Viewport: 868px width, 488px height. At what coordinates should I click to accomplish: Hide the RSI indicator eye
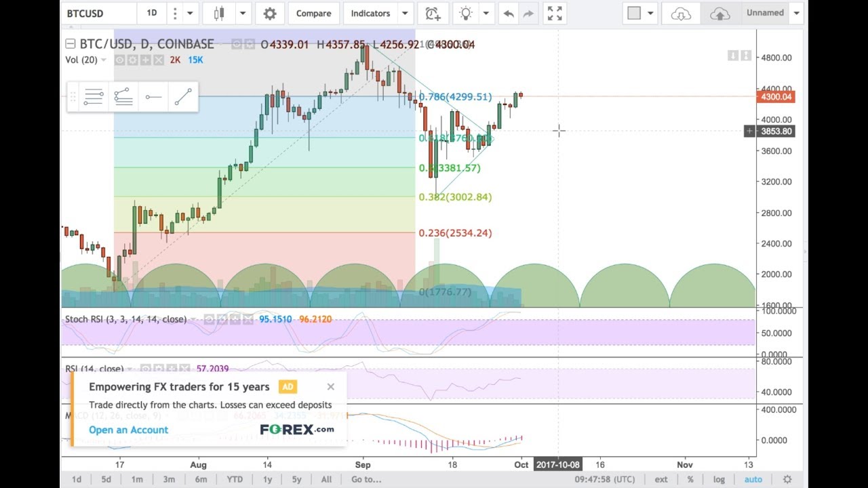pyautogui.click(x=146, y=369)
